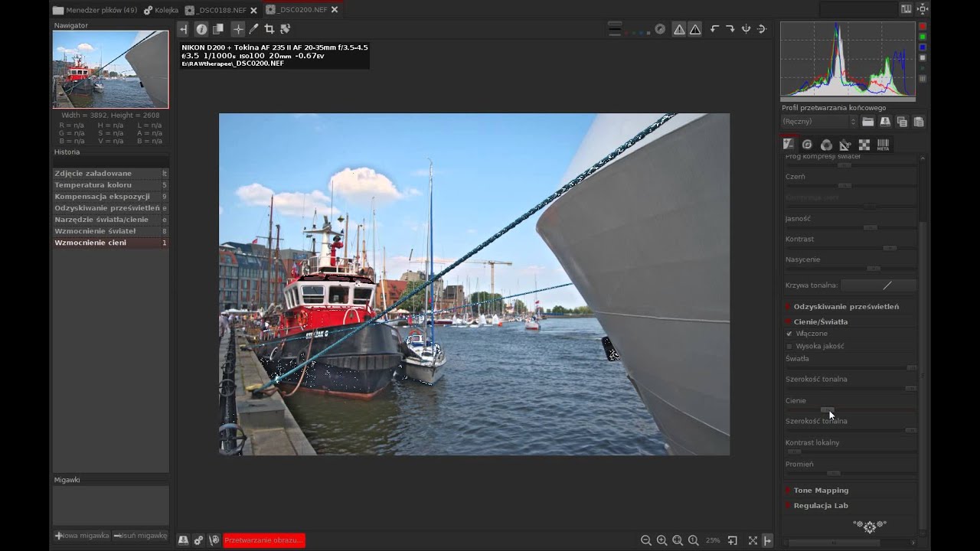The width and height of the screenshot is (980, 551).
Task: Uncheck the Włączone checkbox
Action: point(789,334)
